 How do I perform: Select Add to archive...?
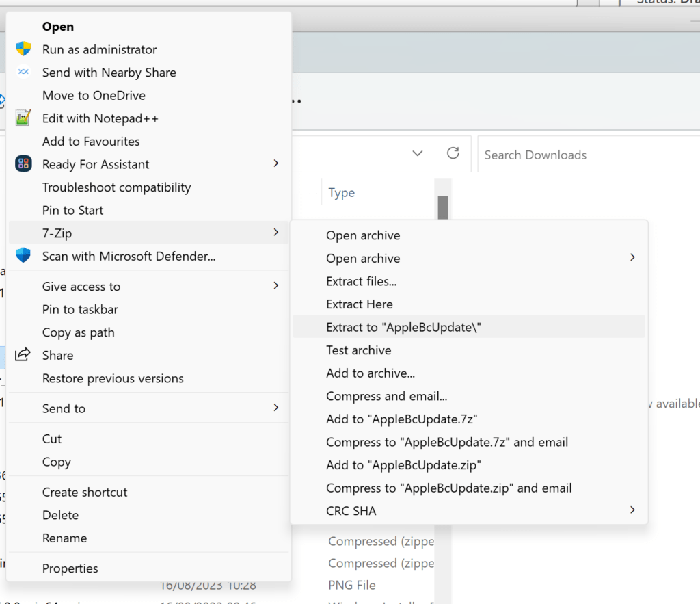tap(469, 373)
